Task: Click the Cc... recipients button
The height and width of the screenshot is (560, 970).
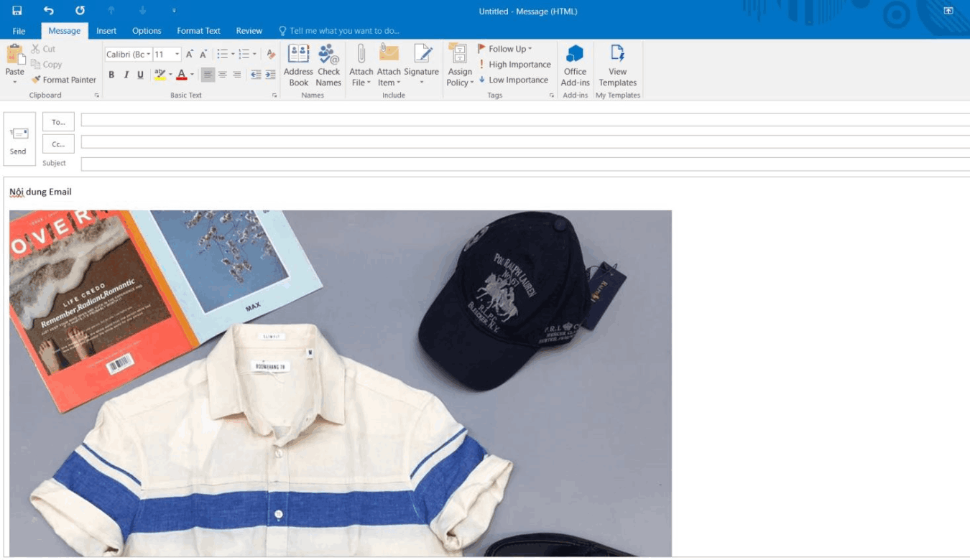Action: (x=58, y=144)
